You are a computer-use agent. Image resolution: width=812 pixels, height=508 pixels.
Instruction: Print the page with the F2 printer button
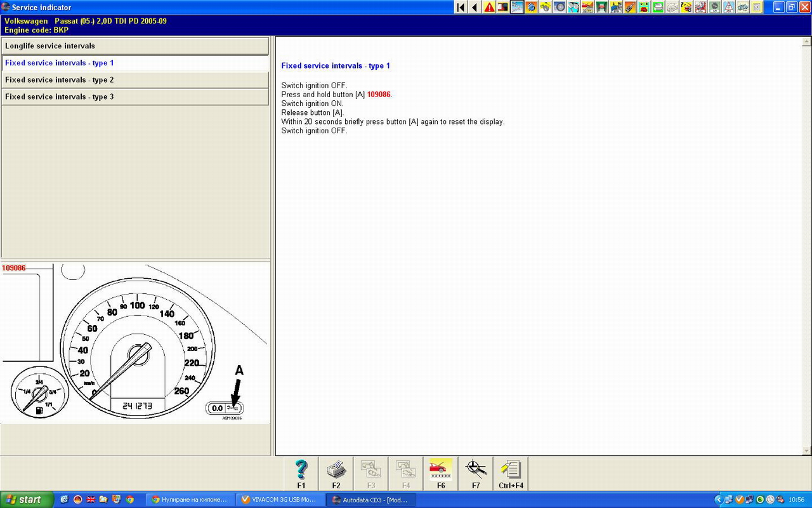[x=336, y=473]
